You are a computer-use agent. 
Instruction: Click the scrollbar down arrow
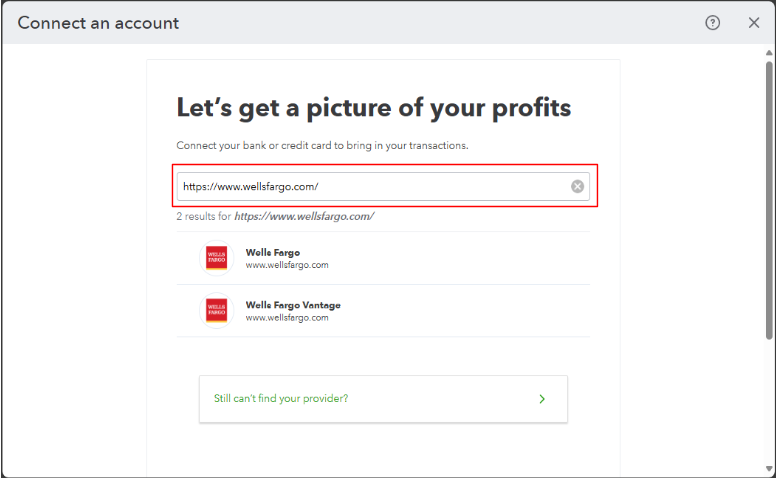pos(768,470)
